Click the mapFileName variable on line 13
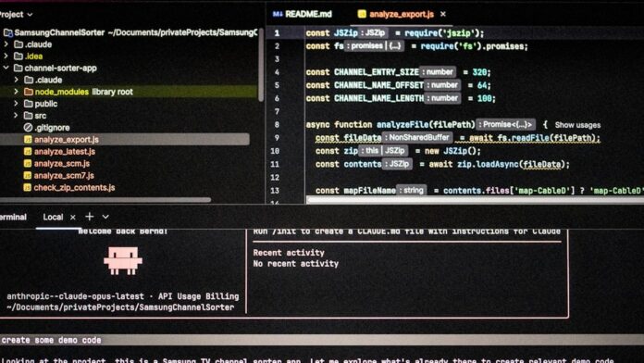The height and width of the screenshot is (363, 644). tap(369, 191)
